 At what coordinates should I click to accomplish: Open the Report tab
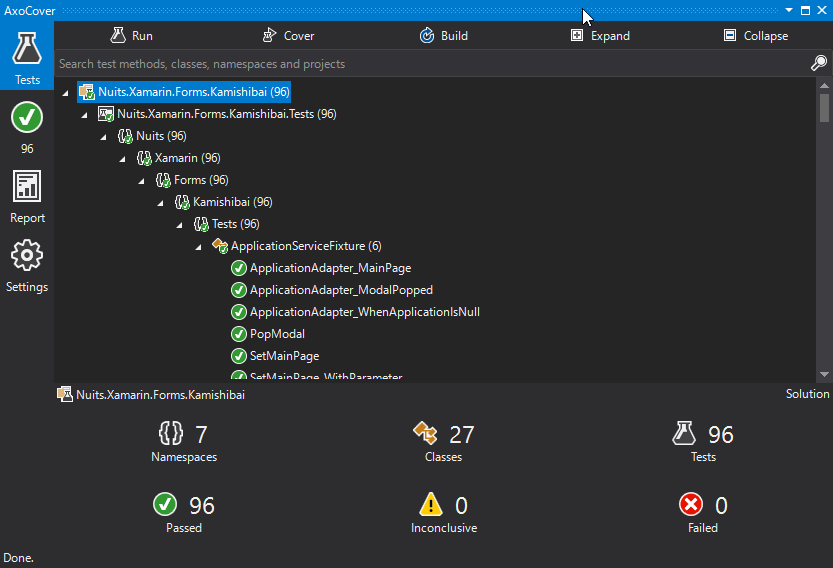pyautogui.click(x=27, y=197)
